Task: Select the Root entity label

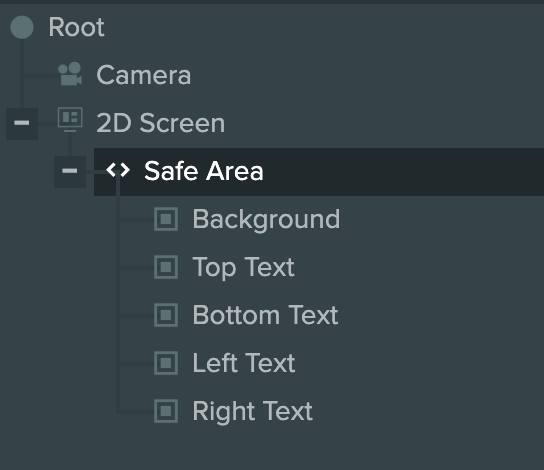Action: coord(76,27)
